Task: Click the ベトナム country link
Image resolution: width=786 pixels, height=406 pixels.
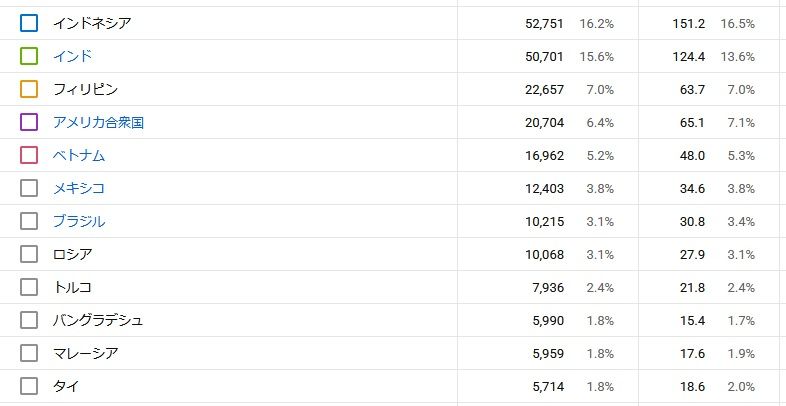Action: [79, 155]
